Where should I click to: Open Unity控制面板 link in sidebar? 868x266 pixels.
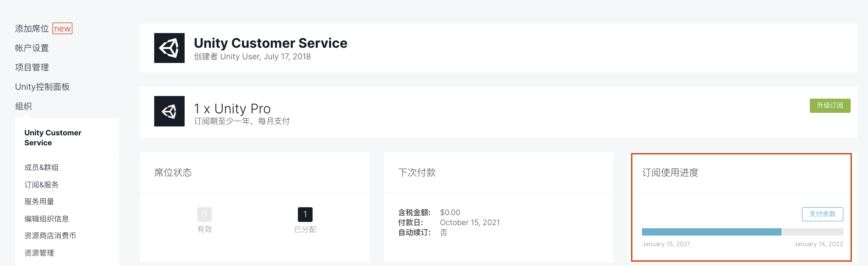42,87
